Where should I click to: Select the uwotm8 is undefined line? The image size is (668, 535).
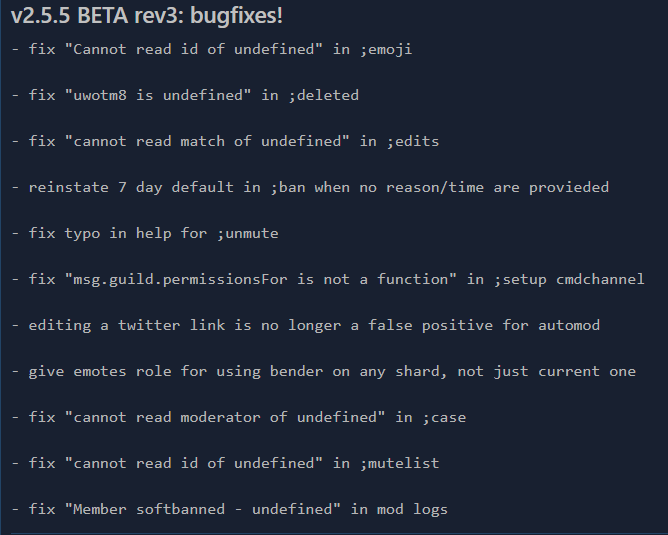click(x=185, y=95)
